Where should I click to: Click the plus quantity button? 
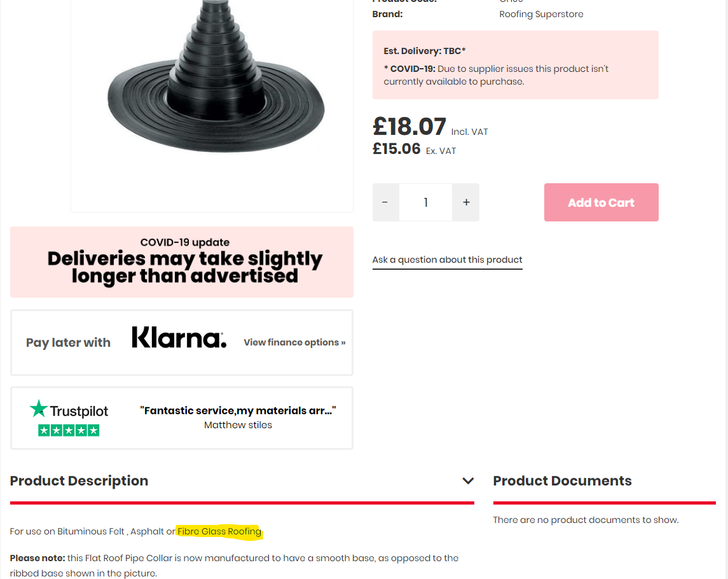click(x=466, y=202)
